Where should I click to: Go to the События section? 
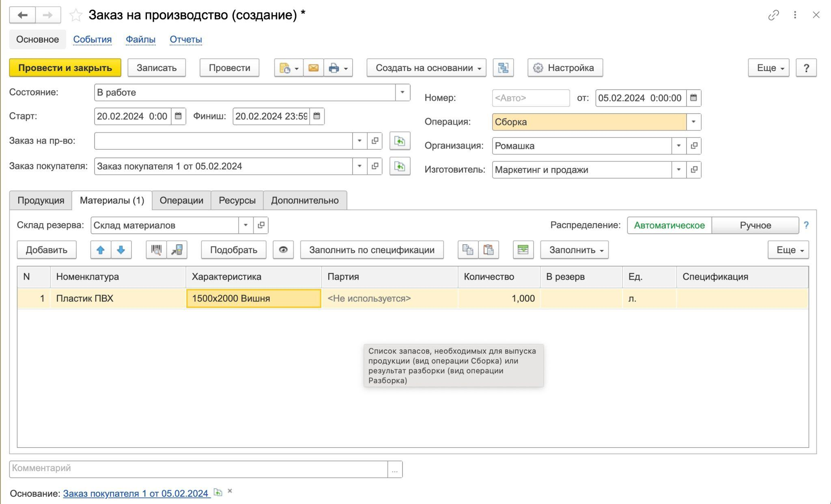92,39
